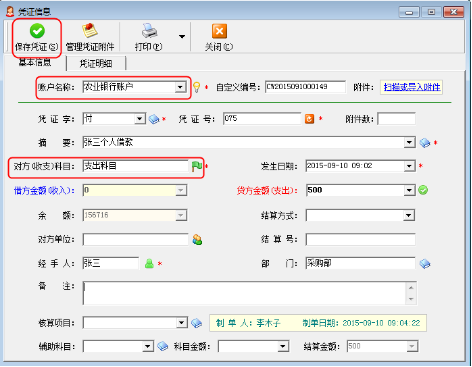The image size is (472, 367).
Task: Click the green check 保存凭证 icon
Action: pos(37,31)
